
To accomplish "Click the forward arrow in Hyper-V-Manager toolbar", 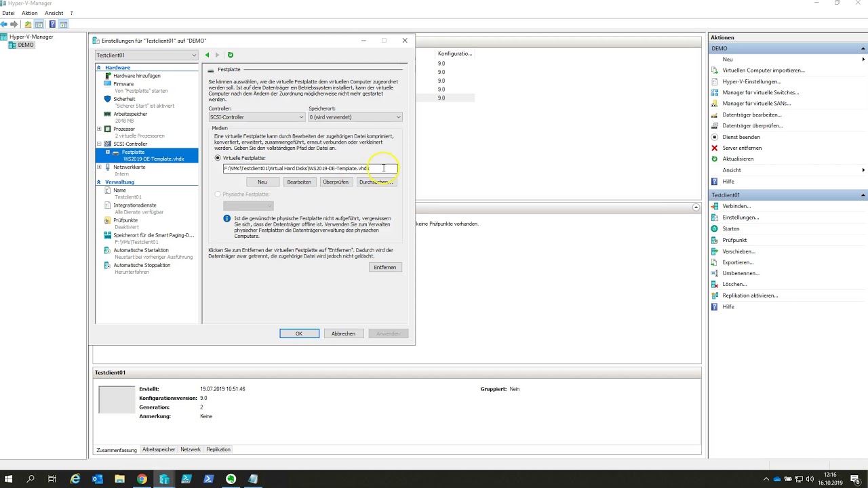I will click(14, 24).
